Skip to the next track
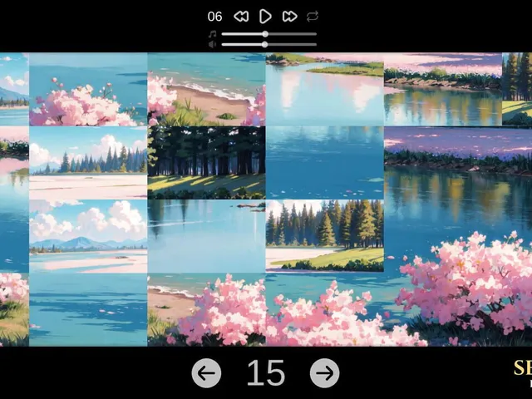The height and width of the screenshot is (399, 532). (290, 17)
